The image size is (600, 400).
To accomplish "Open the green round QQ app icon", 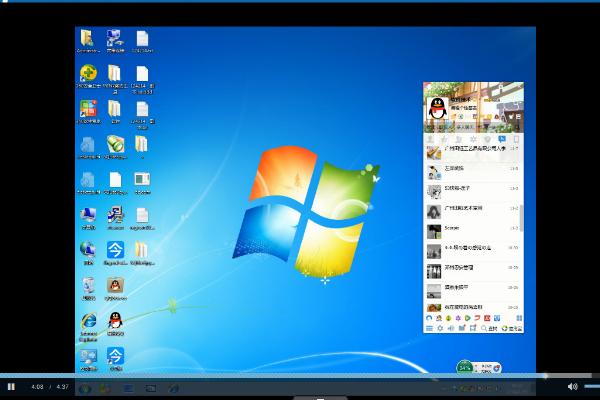I will coord(448,318).
